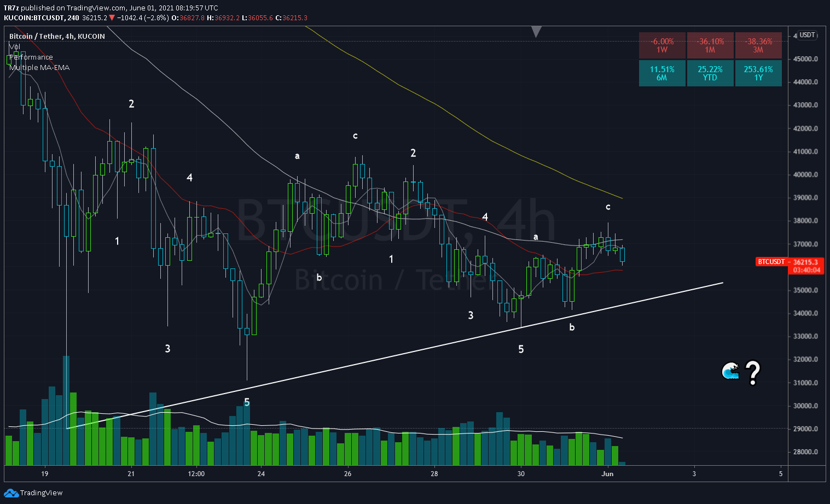Click the '26' date label on time axis
Image resolution: width=830 pixels, height=504 pixels.
click(348, 474)
